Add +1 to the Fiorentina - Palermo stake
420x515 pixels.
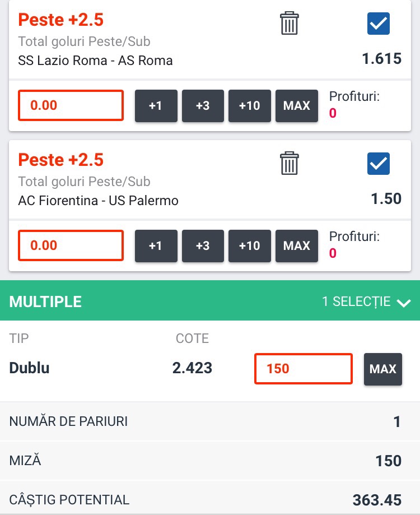point(156,245)
